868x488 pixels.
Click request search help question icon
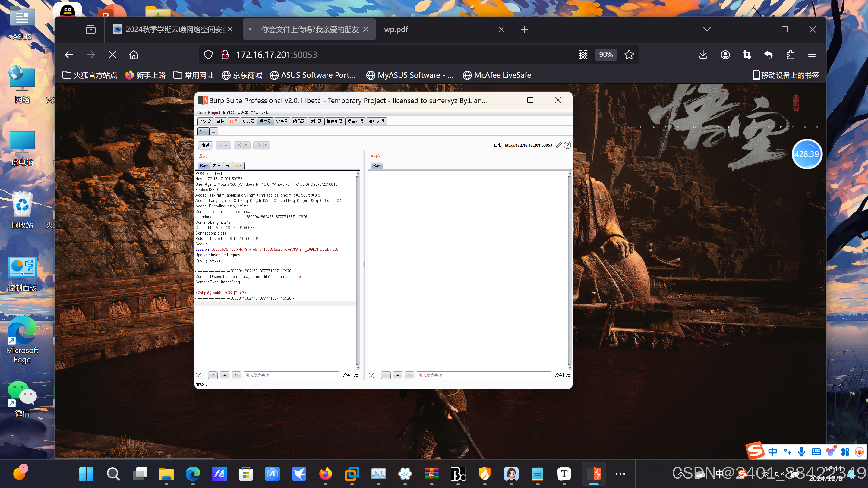coord(199,375)
